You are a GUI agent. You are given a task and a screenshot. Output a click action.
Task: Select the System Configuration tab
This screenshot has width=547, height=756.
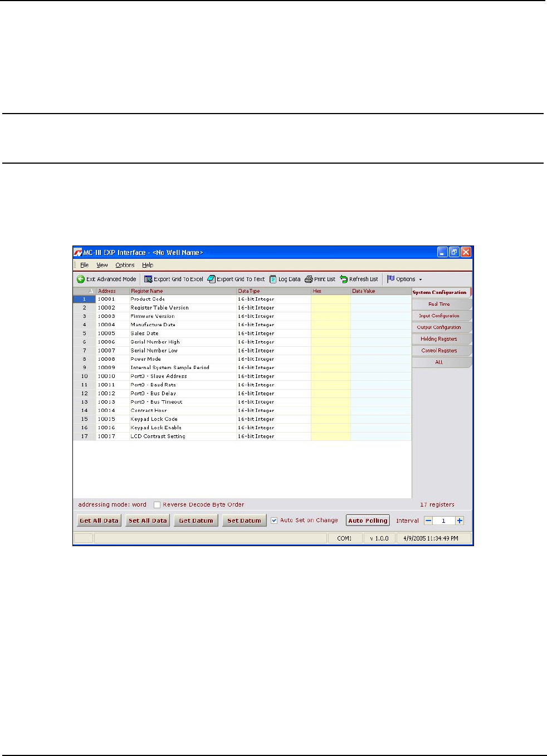[x=441, y=292]
